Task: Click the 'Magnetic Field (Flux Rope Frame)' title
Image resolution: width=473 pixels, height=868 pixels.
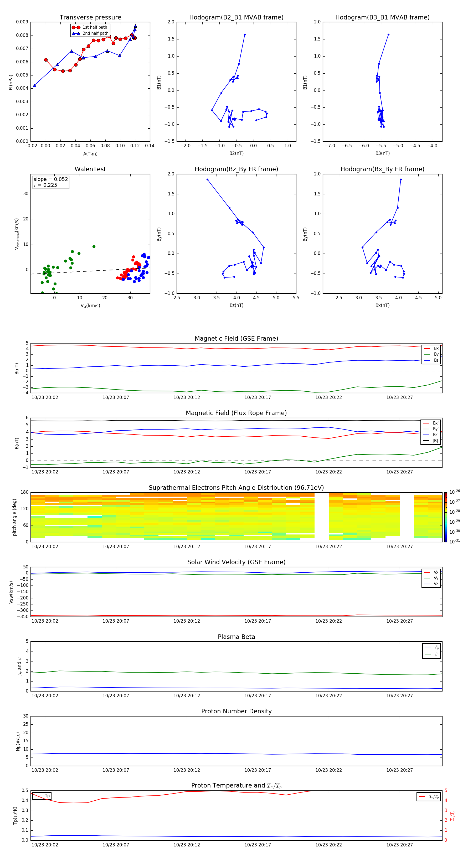Action: coord(236,413)
